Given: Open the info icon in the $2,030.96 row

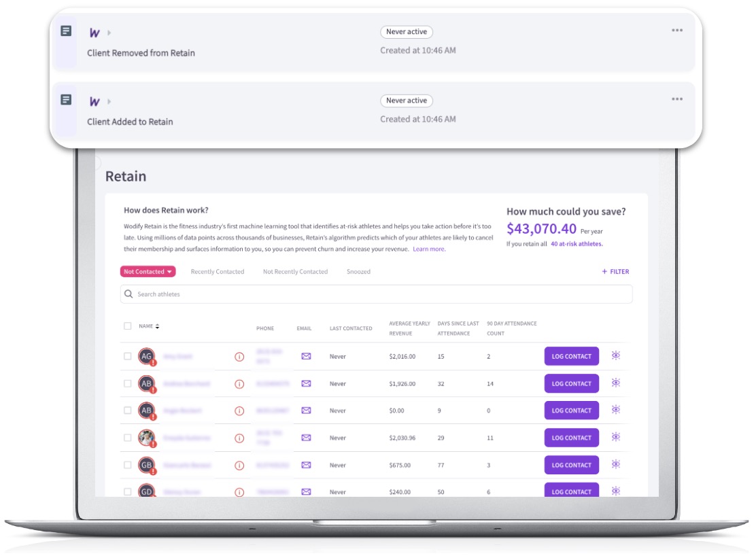Looking at the screenshot, I should pos(239,438).
